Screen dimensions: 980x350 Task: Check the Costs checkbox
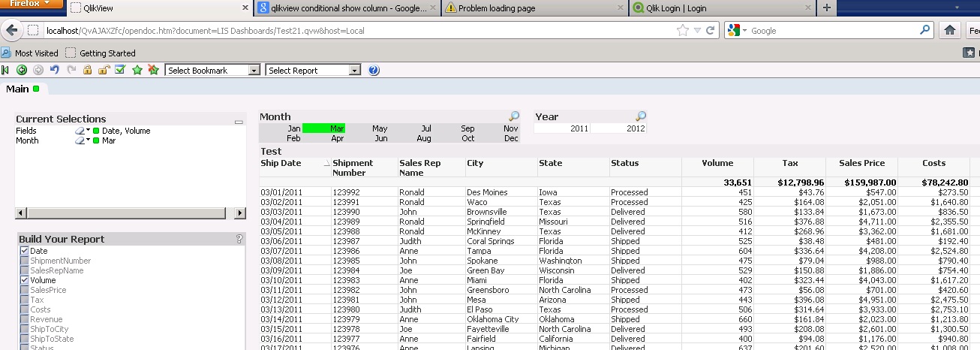25,309
